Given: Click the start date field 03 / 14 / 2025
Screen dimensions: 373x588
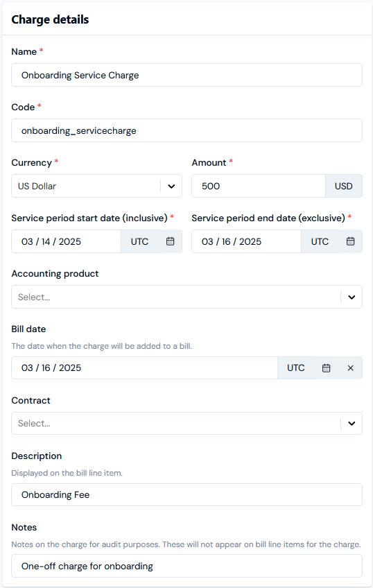Looking at the screenshot, I should (66, 241).
